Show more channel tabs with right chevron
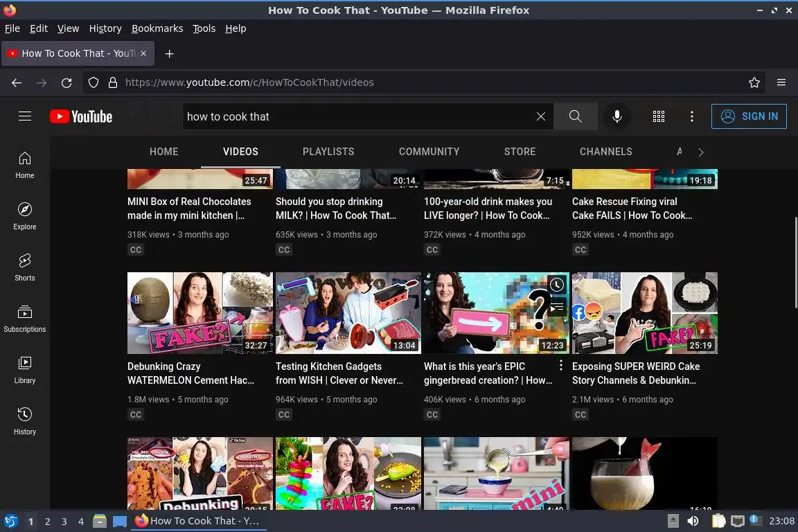 (701, 152)
